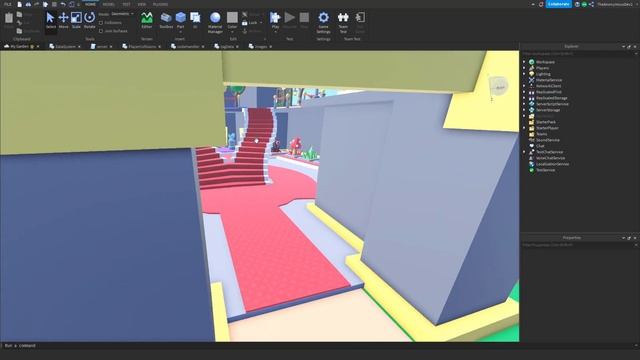Select the Images script tab
Viewport: 640px width, 360px height.
coord(261,47)
